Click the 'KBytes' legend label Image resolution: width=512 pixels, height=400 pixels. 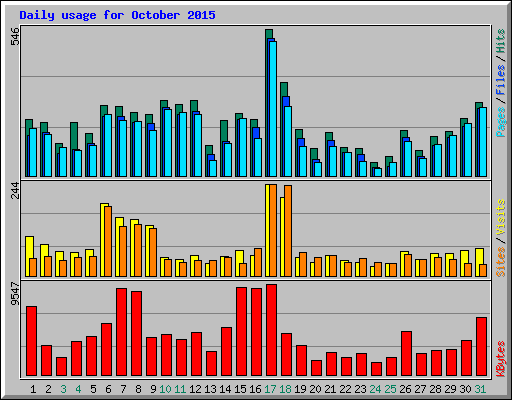500,359
